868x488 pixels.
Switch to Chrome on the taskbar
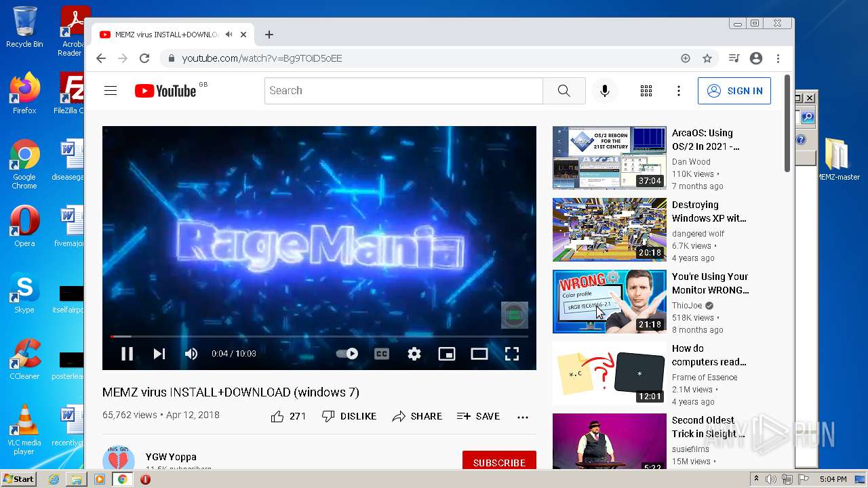(122, 479)
